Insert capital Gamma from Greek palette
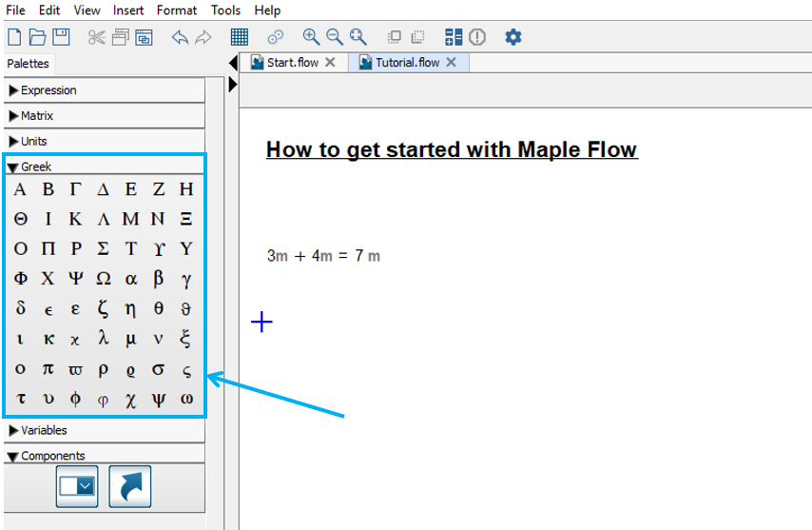 [76, 189]
